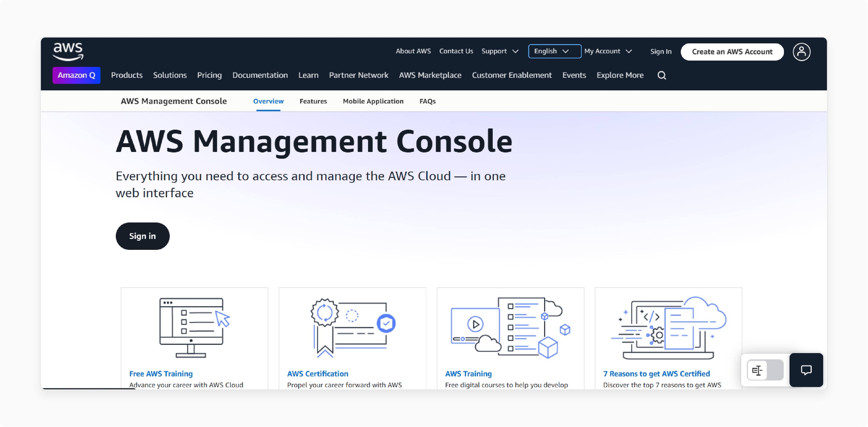Open the Partner Network menu
This screenshot has width=868, height=427.
pos(358,75)
